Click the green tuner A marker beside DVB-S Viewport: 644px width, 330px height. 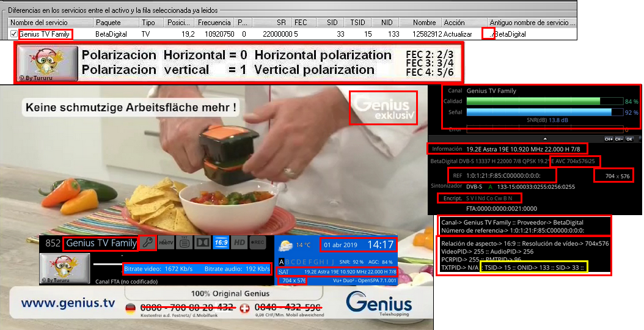click(490, 186)
